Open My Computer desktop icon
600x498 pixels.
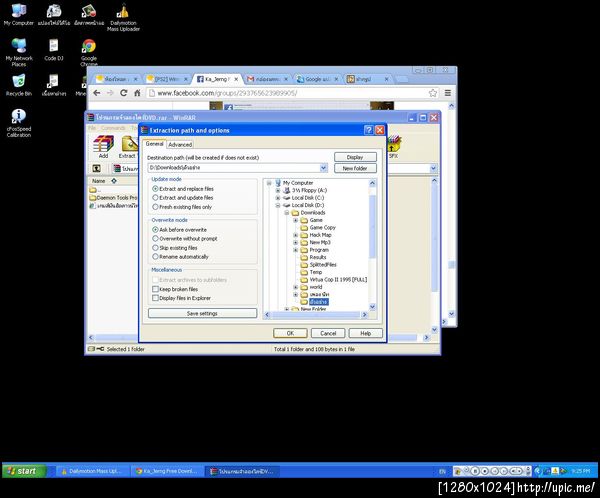click(x=18, y=15)
